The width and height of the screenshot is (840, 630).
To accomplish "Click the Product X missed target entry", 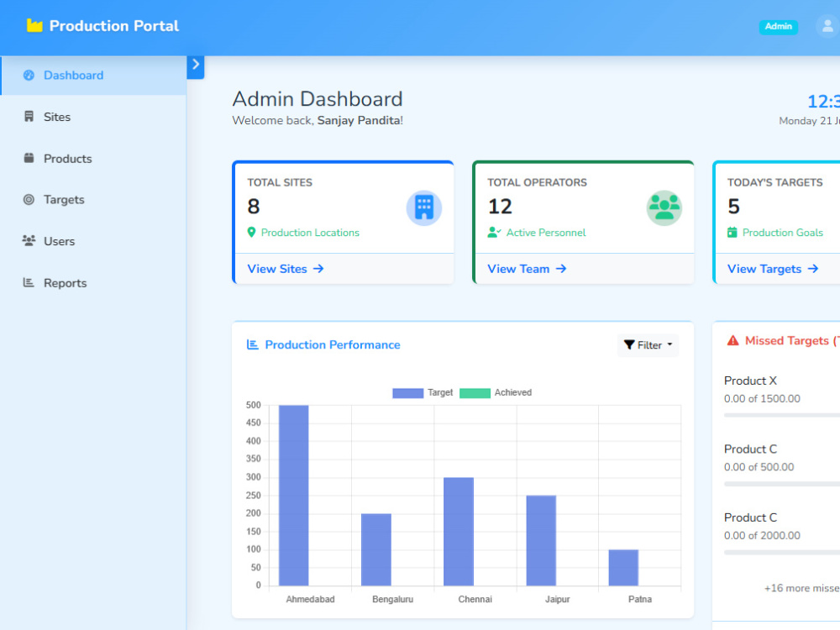I will [x=781, y=398].
